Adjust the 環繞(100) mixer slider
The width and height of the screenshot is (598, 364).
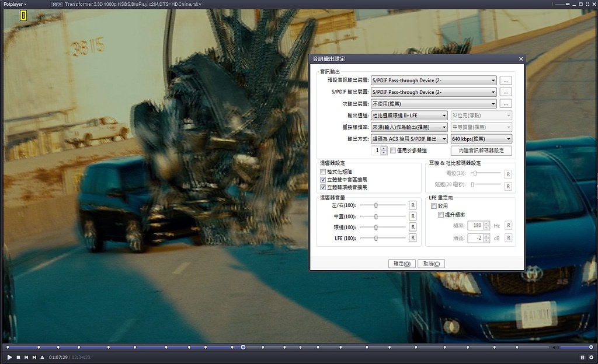(383, 228)
